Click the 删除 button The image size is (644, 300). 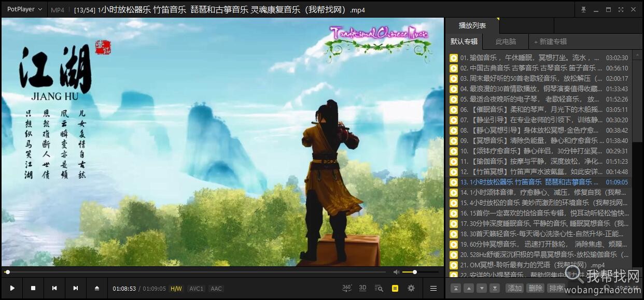click(535, 288)
